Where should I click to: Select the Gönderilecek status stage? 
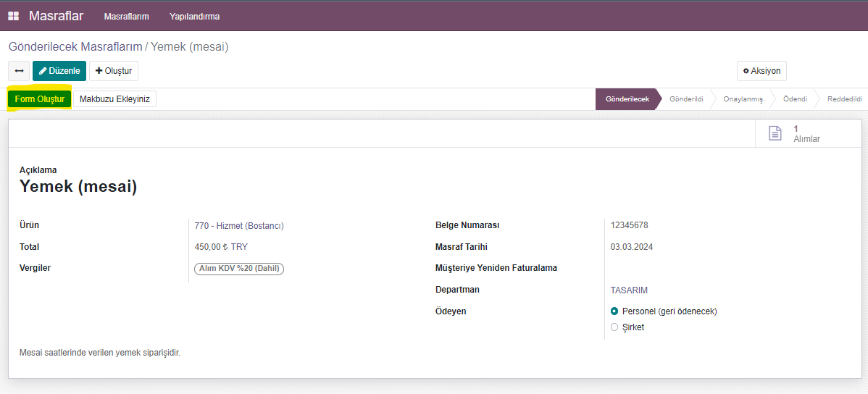point(627,99)
